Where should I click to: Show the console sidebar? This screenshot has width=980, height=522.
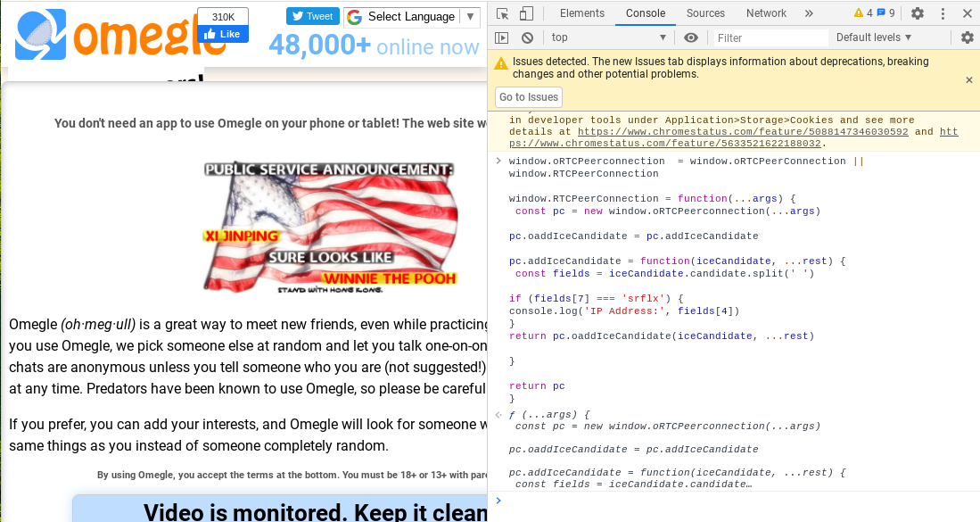(501, 37)
